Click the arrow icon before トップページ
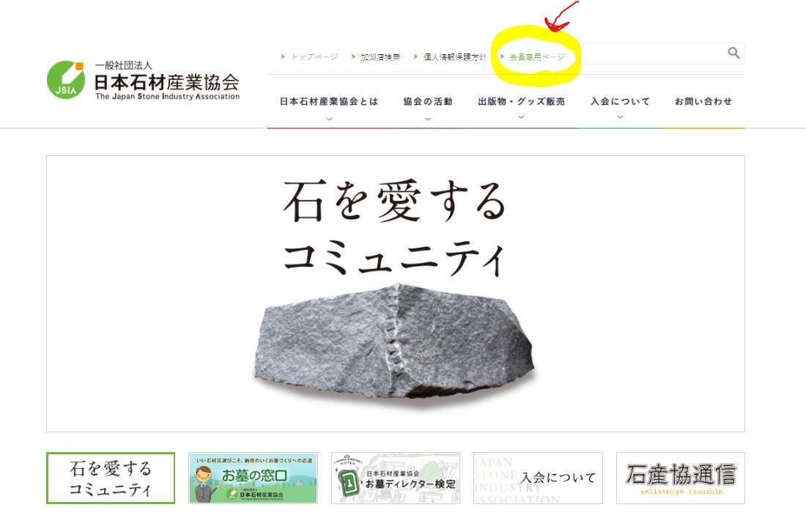This screenshot has width=806, height=532. pyautogui.click(x=283, y=56)
